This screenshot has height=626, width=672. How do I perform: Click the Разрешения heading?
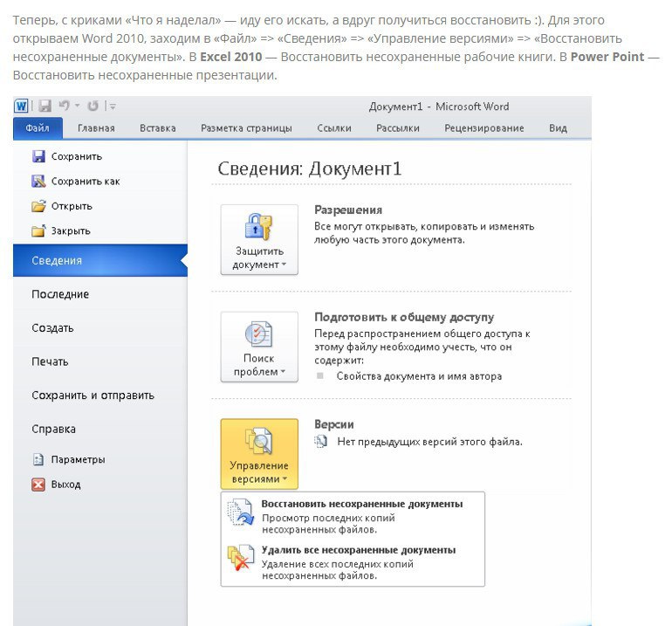(x=348, y=210)
